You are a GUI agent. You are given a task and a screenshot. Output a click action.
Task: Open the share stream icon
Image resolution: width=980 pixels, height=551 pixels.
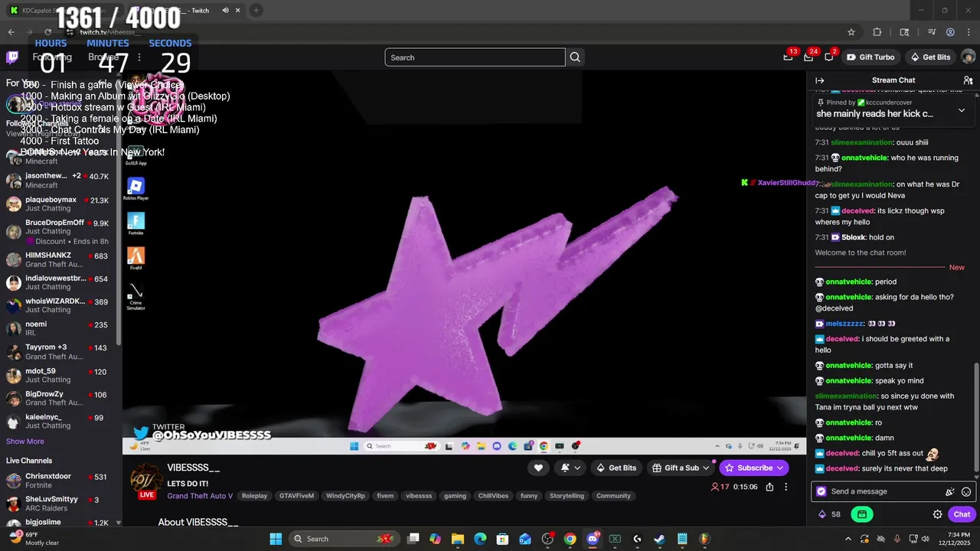(x=769, y=487)
